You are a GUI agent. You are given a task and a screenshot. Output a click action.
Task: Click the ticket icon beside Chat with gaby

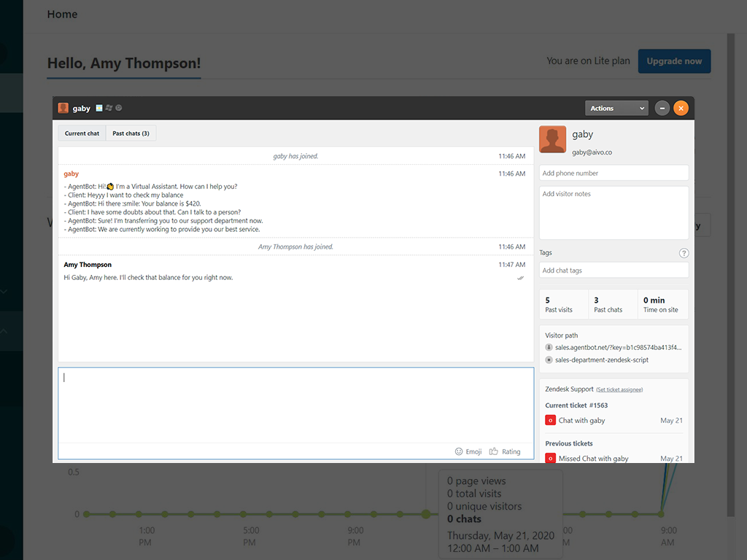pyautogui.click(x=550, y=420)
